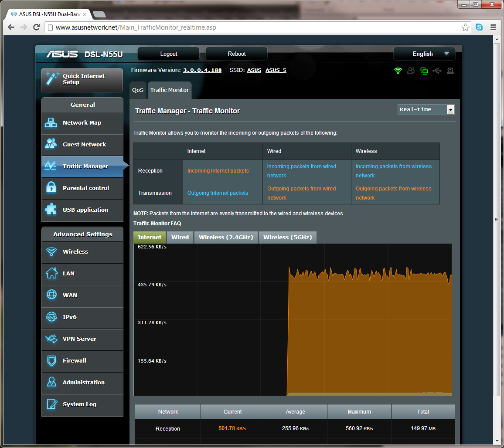Open USB application settings

(x=82, y=210)
